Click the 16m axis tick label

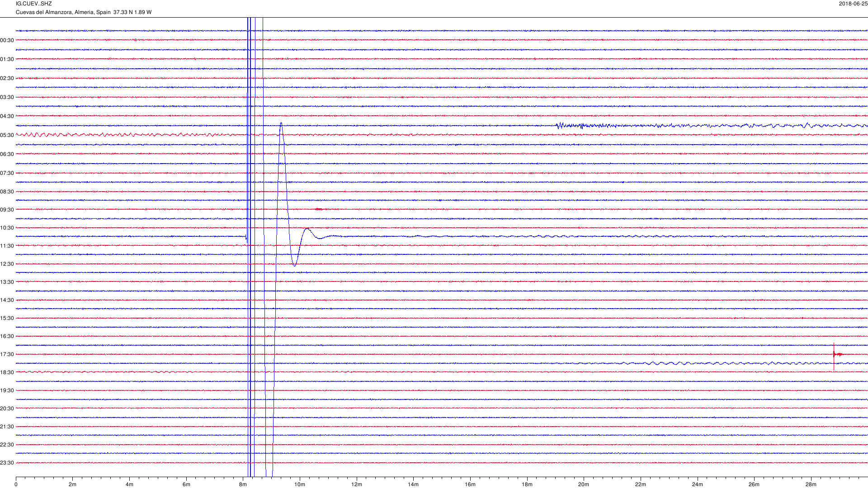click(470, 484)
